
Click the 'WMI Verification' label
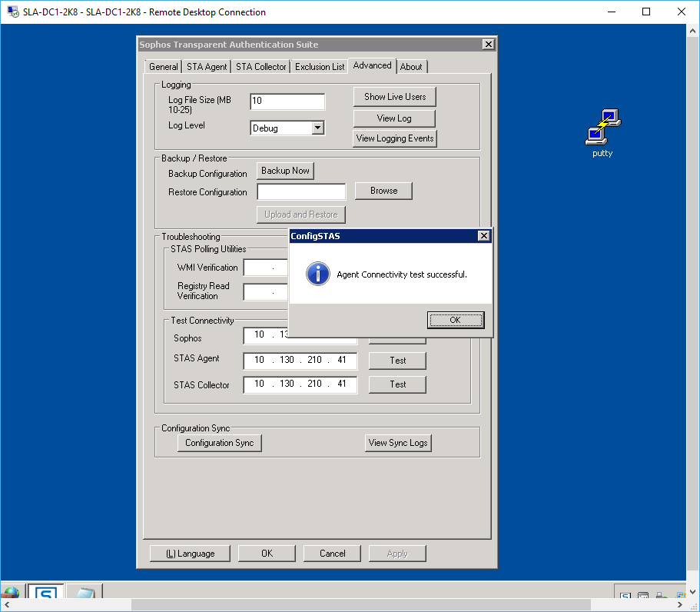pyautogui.click(x=207, y=268)
